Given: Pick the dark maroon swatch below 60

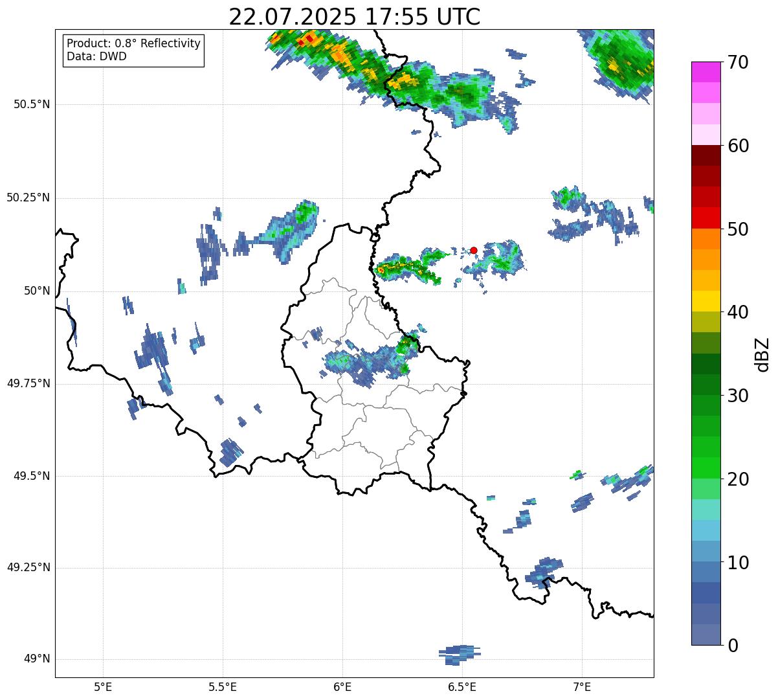Looking at the screenshot, I should coord(706,156).
